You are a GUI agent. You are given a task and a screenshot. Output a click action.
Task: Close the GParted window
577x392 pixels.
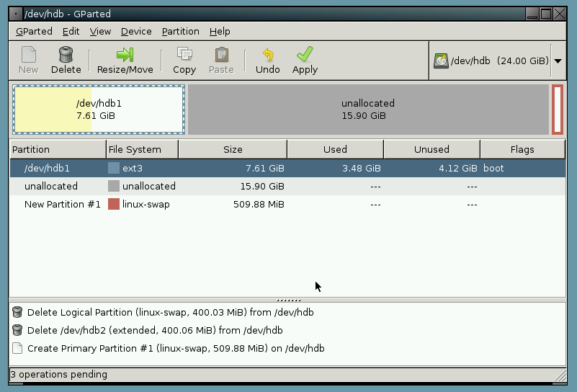560,14
